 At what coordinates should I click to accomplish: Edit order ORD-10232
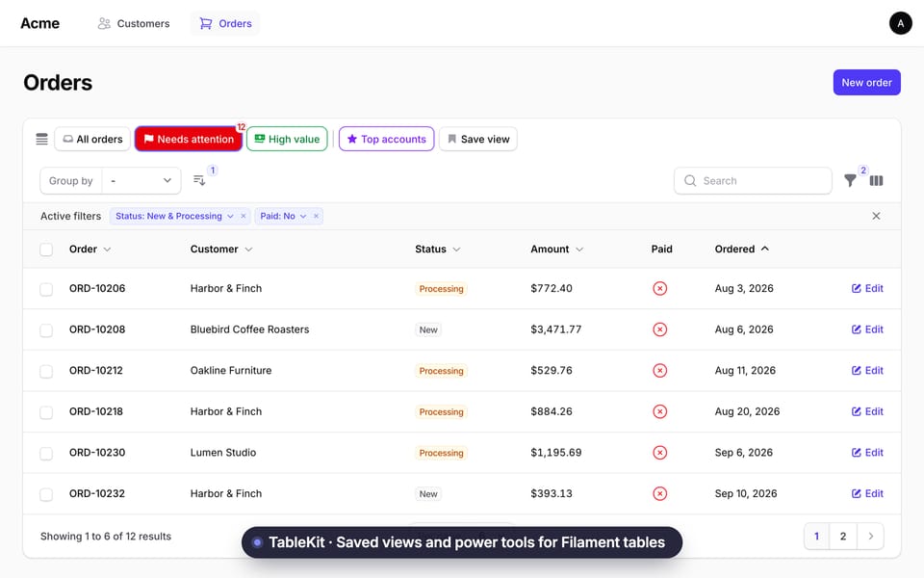pyautogui.click(x=867, y=493)
